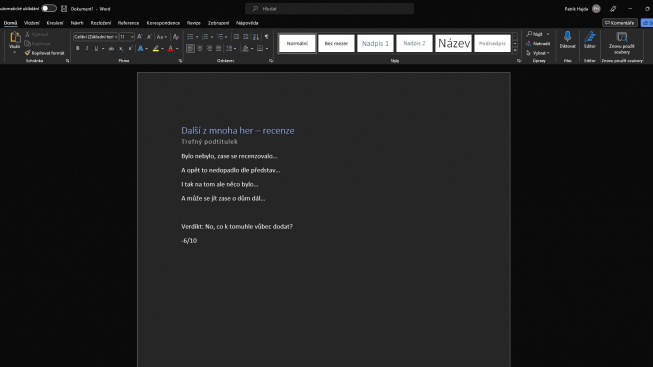Switch to the Vložení tab
653x367 pixels.
(32, 23)
